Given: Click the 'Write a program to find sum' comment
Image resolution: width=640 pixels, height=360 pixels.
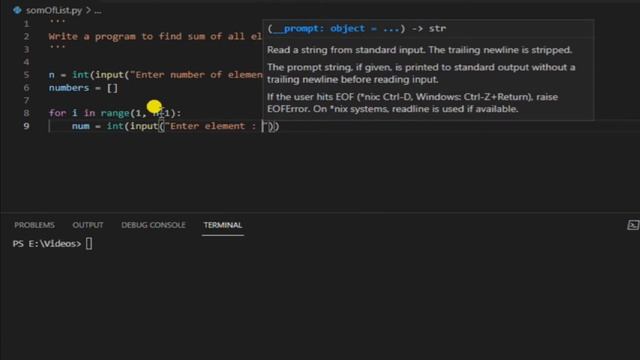Looking at the screenshot, I should click(x=155, y=36).
